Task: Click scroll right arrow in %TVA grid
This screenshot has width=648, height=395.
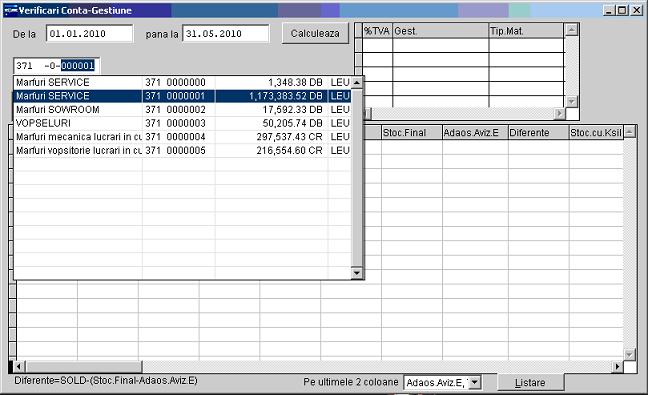Action: (x=560, y=113)
